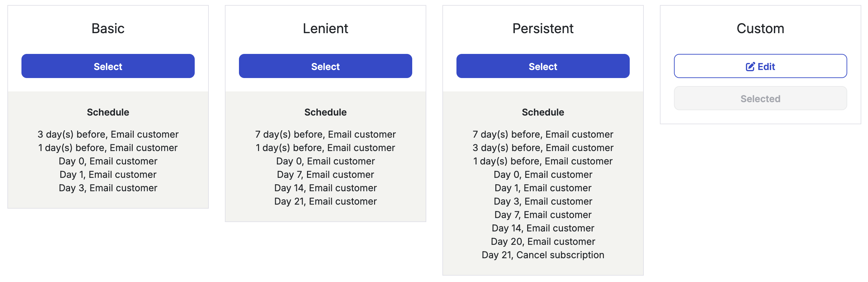Click the Schedule heading in the Persistent card
868x282 pixels.
[543, 112]
